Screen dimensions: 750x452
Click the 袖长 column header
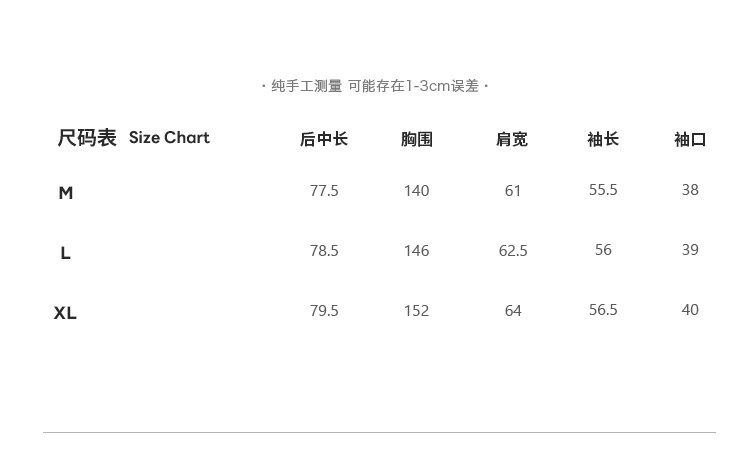point(603,139)
